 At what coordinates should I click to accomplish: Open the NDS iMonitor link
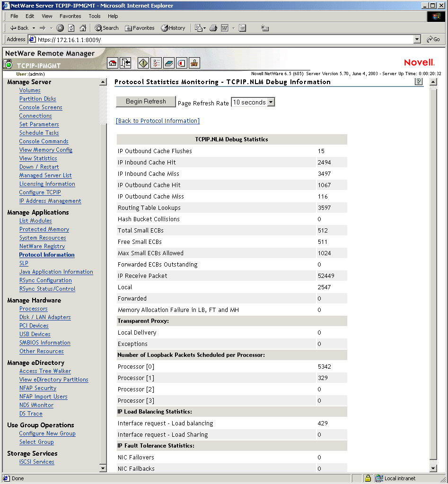click(x=36, y=405)
